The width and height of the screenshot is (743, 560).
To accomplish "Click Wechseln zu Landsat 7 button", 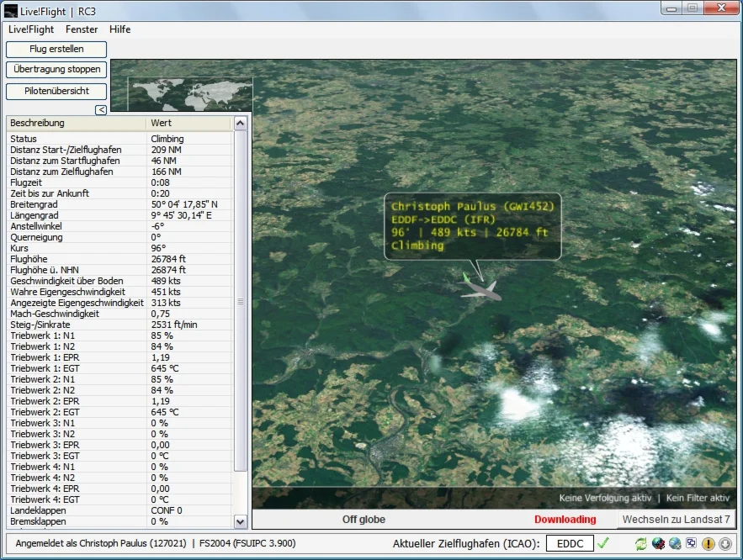I will 676,520.
